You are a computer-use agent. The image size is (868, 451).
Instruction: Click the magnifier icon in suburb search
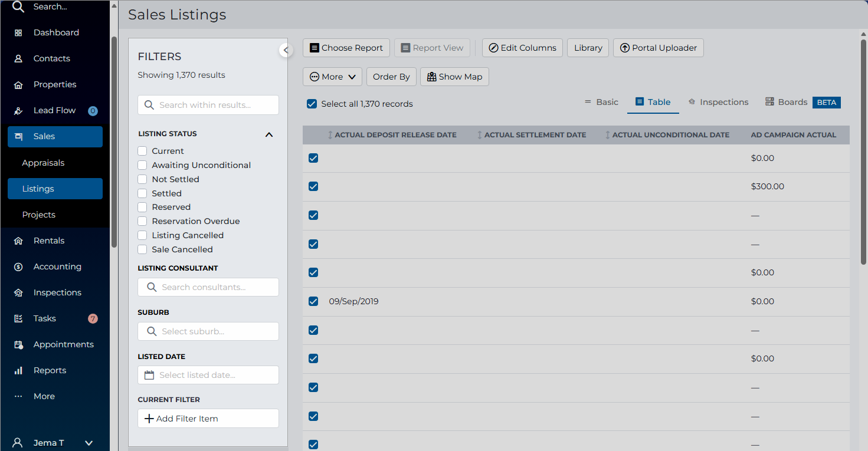[152, 331]
